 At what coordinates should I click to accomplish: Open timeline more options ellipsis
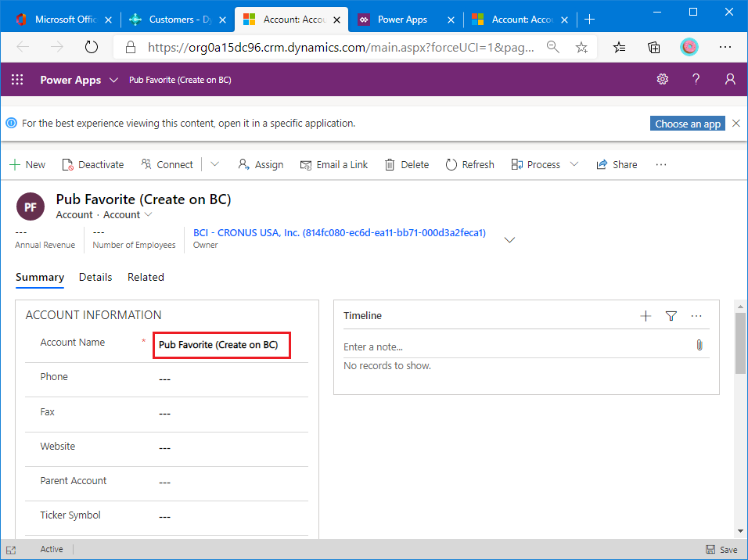[x=696, y=316]
